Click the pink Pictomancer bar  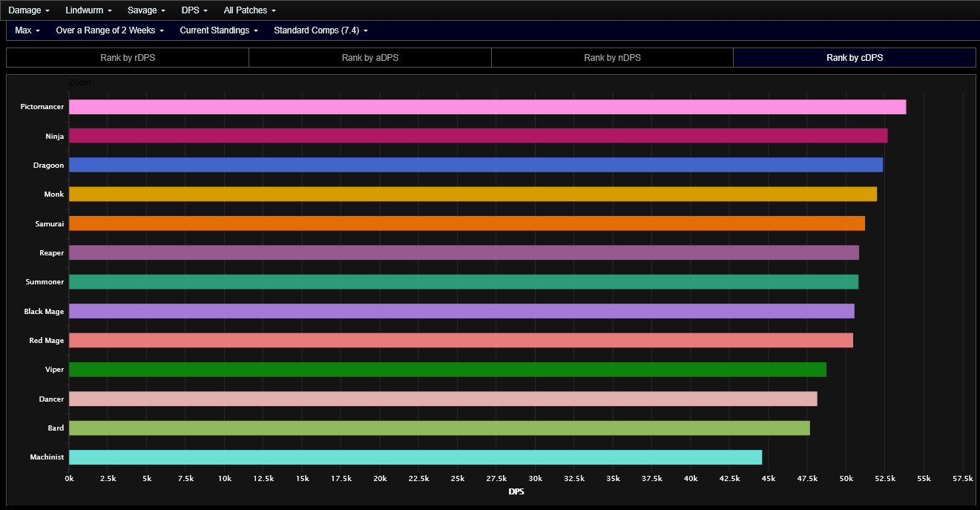click(487, 107)
